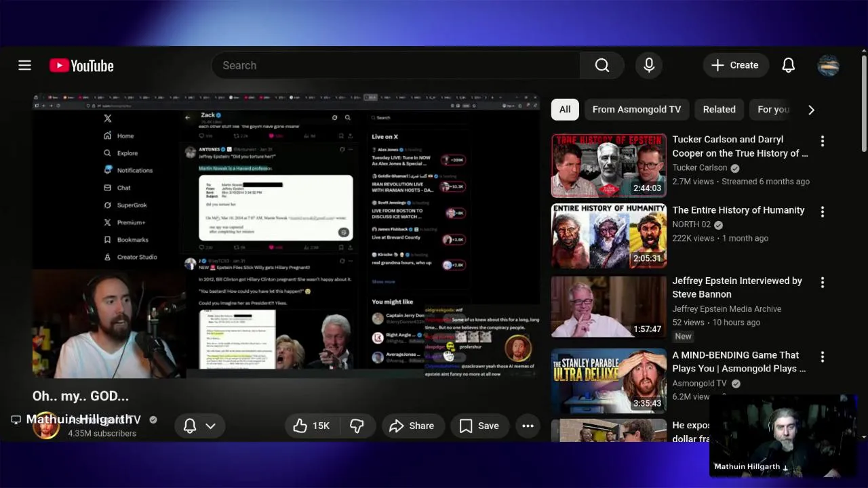Click the search magnifier button
This screenshot has height=488, width=868.
point(602,65)
